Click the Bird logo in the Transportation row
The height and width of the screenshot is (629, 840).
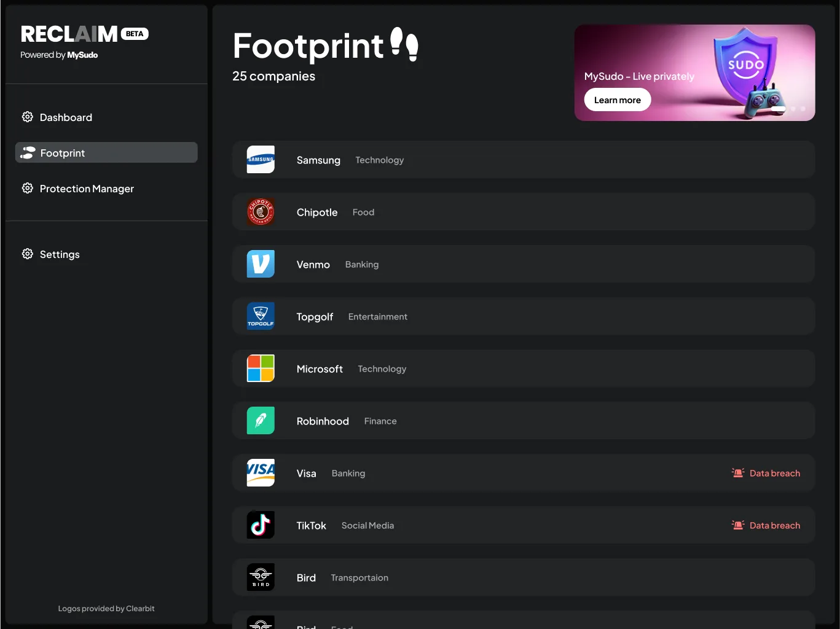(261, 577)
